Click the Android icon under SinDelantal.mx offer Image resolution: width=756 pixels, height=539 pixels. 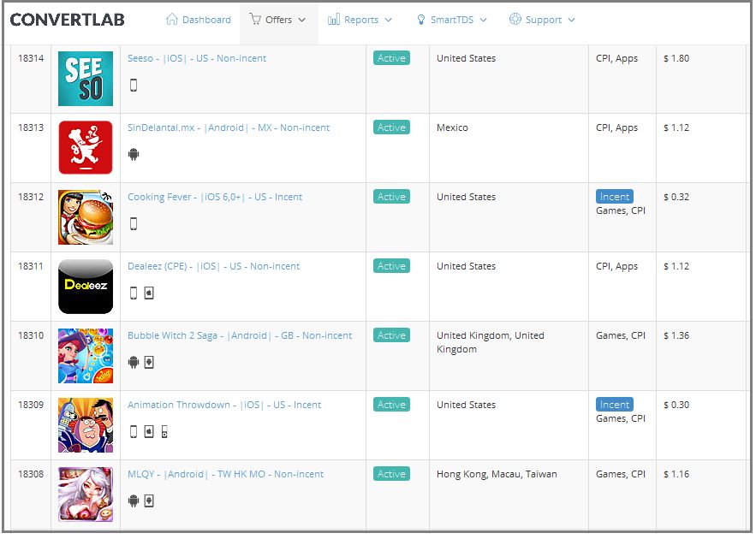(134, 155)
